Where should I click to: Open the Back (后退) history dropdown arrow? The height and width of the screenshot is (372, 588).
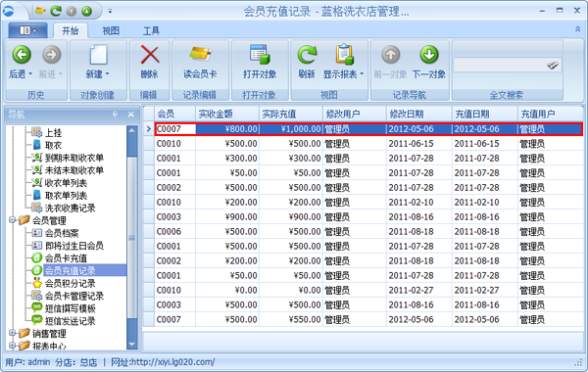tap(30, 74)
